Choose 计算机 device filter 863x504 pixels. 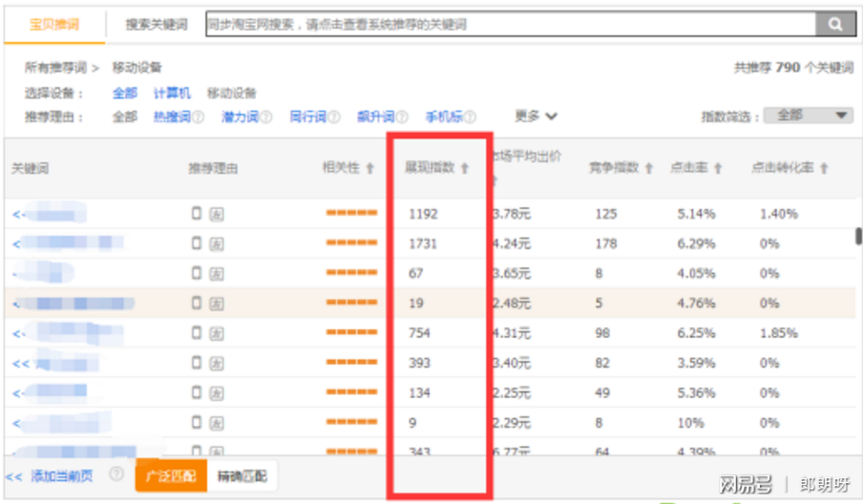pos(172,94)
